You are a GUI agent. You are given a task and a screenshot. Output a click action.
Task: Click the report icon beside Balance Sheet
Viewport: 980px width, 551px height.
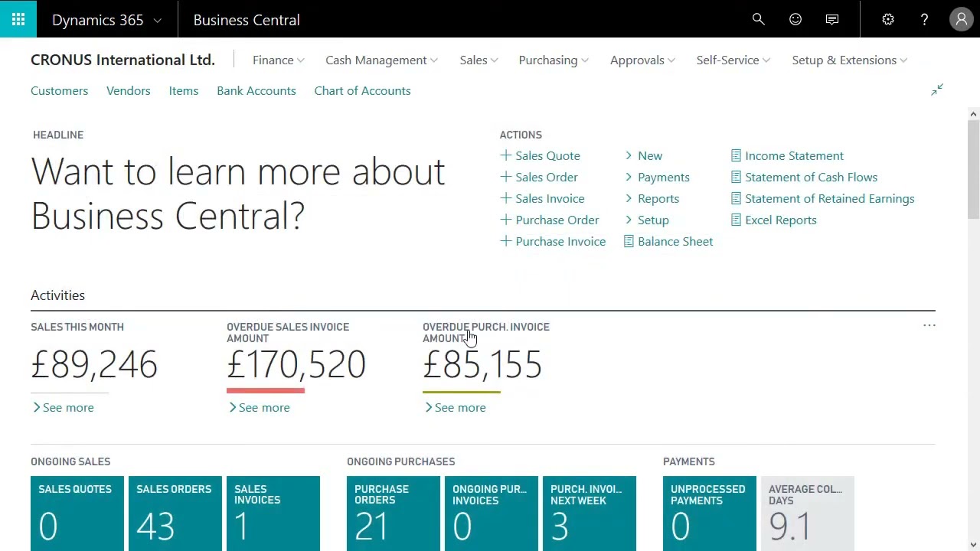[x=629, y=241]
